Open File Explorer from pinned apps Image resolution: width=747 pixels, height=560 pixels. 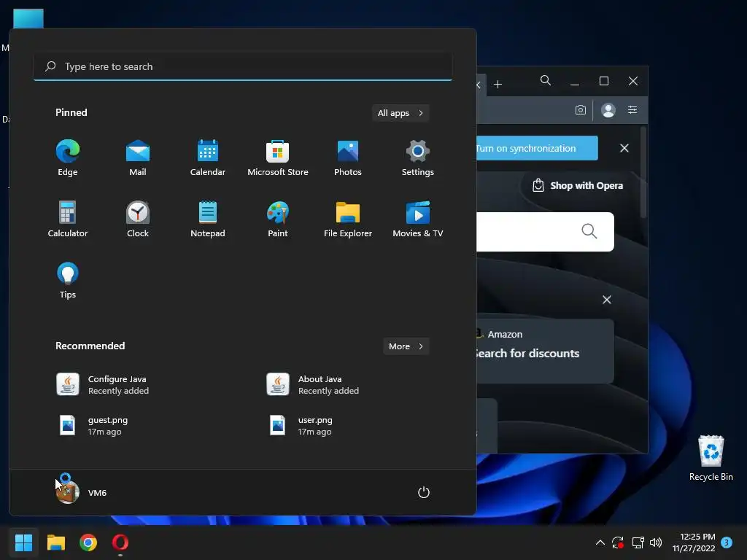pos(348,219)
